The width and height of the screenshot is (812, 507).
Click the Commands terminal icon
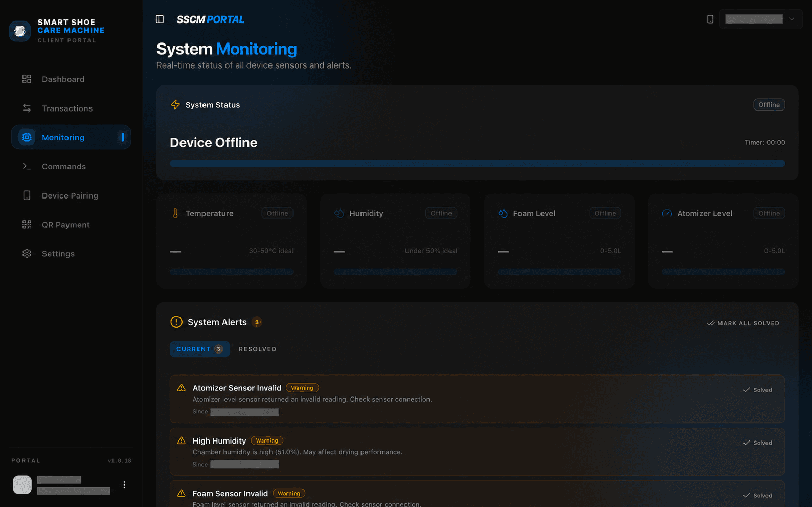(27, 166)
